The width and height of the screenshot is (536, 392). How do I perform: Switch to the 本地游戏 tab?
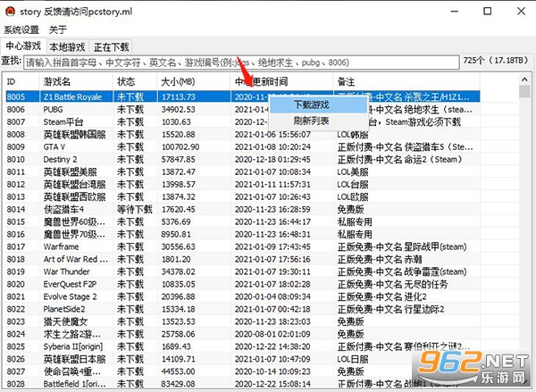pyautogui.click(x=67, y=46)
